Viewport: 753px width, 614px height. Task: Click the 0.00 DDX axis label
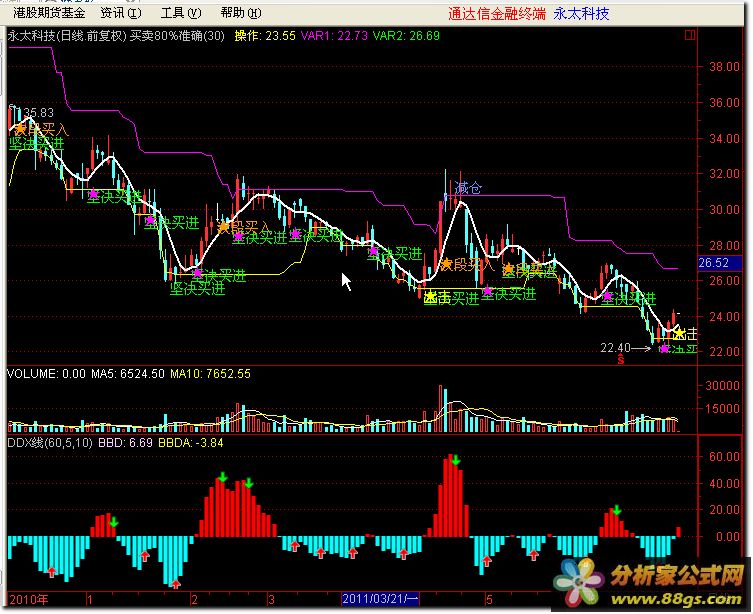click(x=728, y=536)
